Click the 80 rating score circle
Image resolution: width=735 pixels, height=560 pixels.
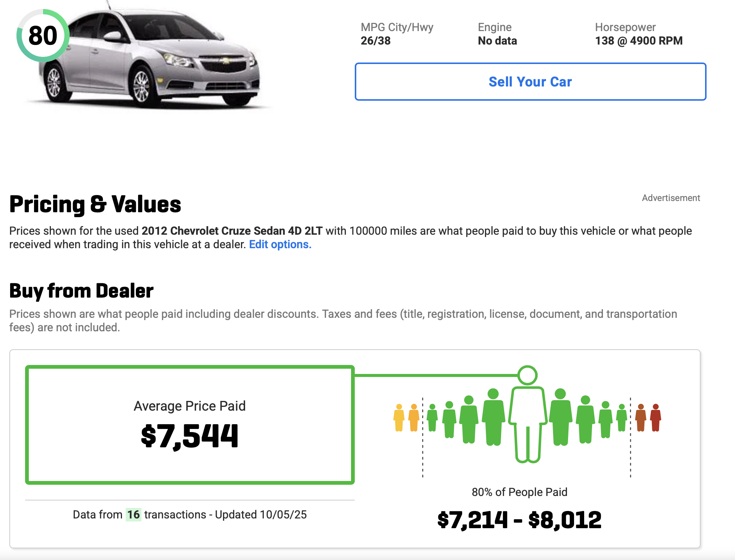[x=43, y=36]
